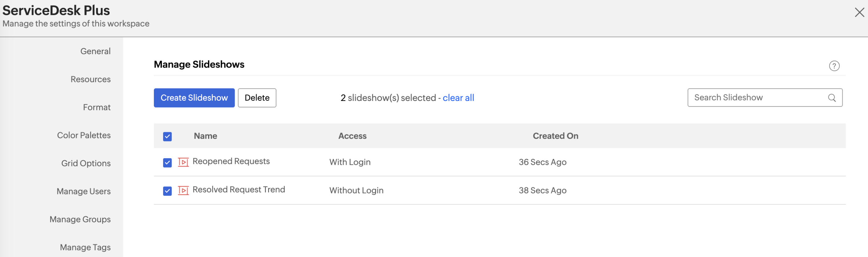Close the workspace settings dialog

point(859,12)
